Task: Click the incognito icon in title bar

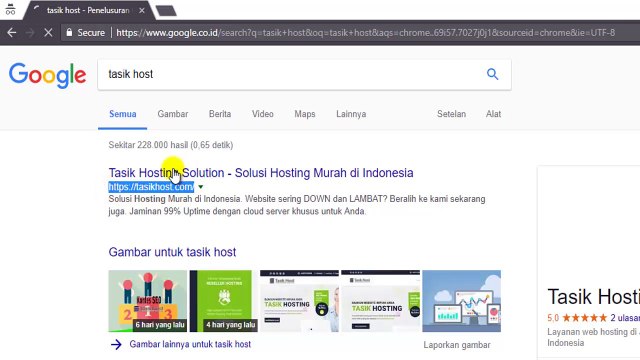Action: point(10,9)
